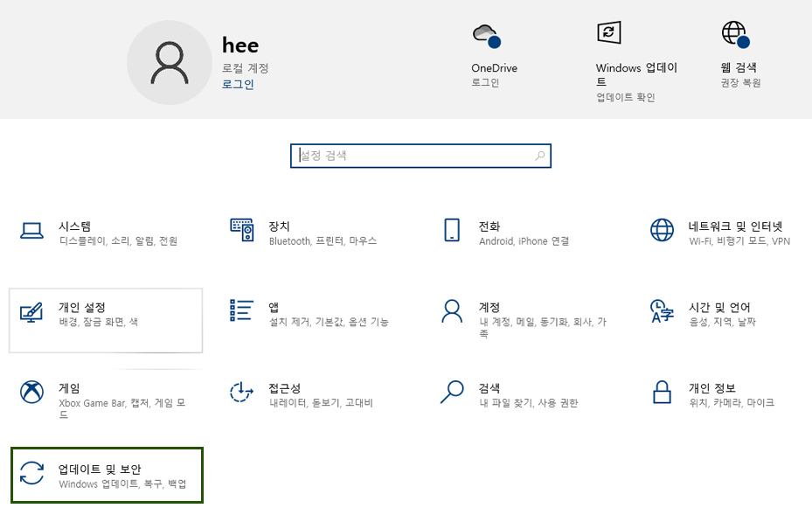Click the 로컬 계정 text
812x508 pixels.
pos(245,68)
